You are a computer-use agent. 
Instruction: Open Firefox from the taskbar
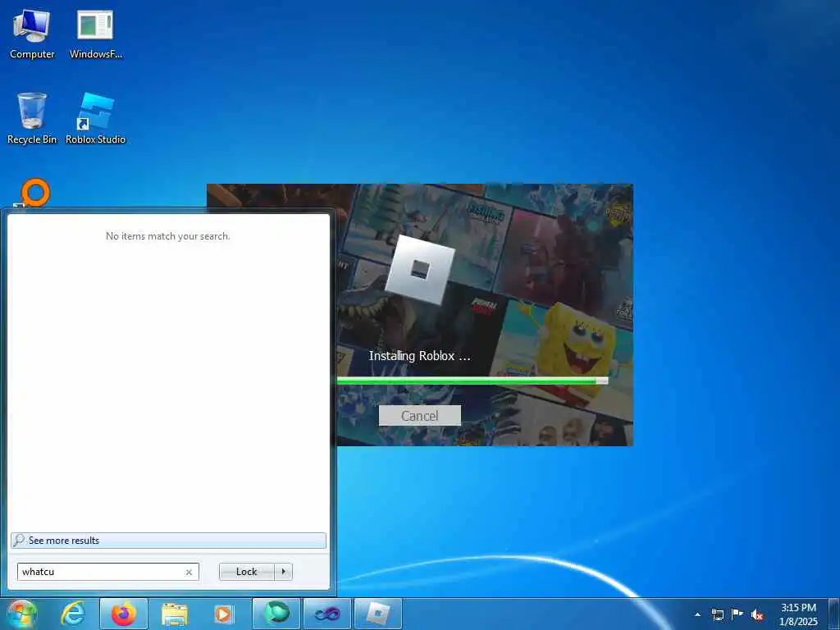coord(124,614)
